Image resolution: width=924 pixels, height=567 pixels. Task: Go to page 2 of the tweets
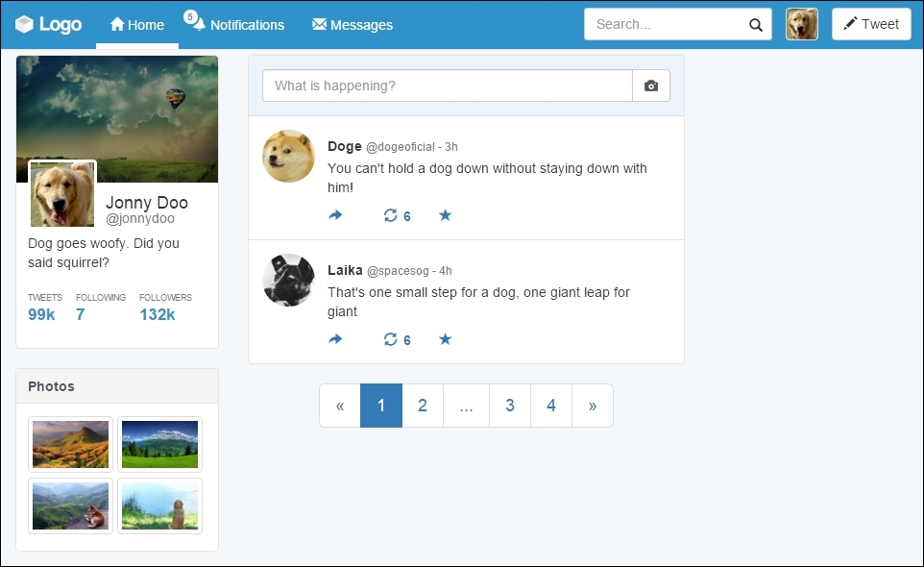point(423,406)
